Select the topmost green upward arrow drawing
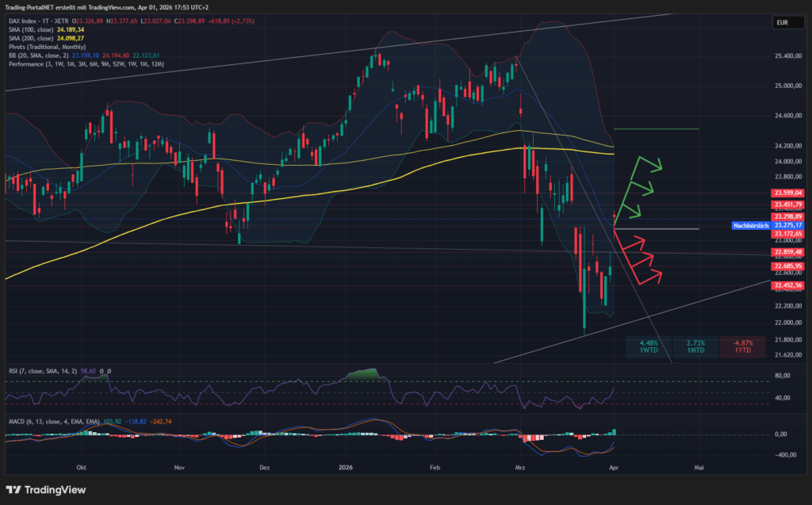The height and width of the screenshot is (505, 812). (649, 165)
